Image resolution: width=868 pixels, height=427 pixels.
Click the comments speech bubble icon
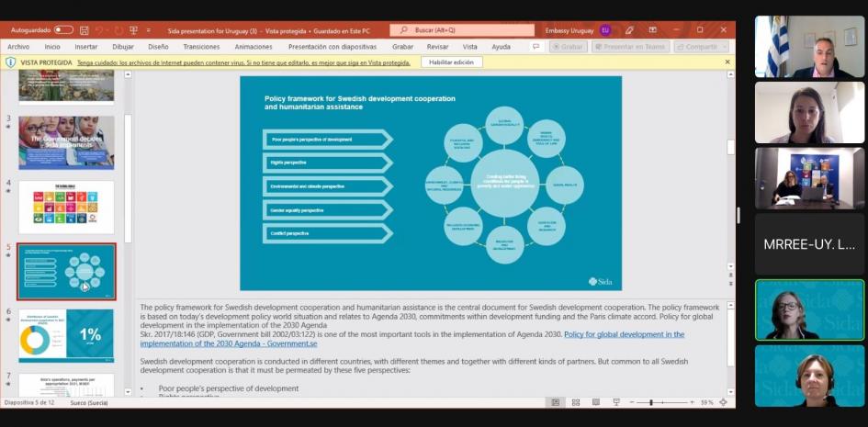535,47
